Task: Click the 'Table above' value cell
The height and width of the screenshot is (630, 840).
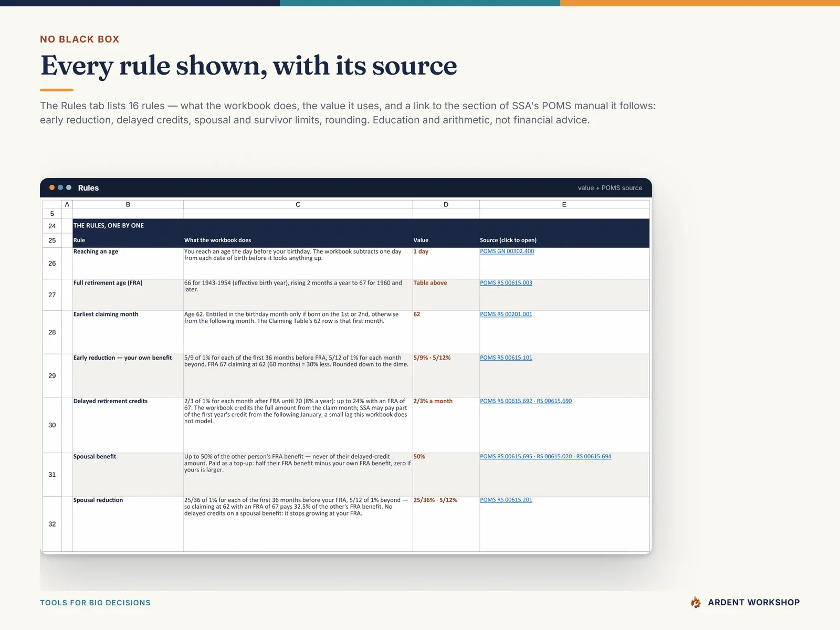Action: [x=446, y=295]
